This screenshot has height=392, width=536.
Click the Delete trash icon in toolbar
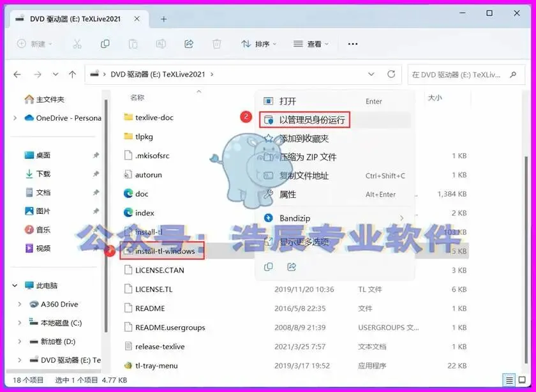(x=217, y=44)
